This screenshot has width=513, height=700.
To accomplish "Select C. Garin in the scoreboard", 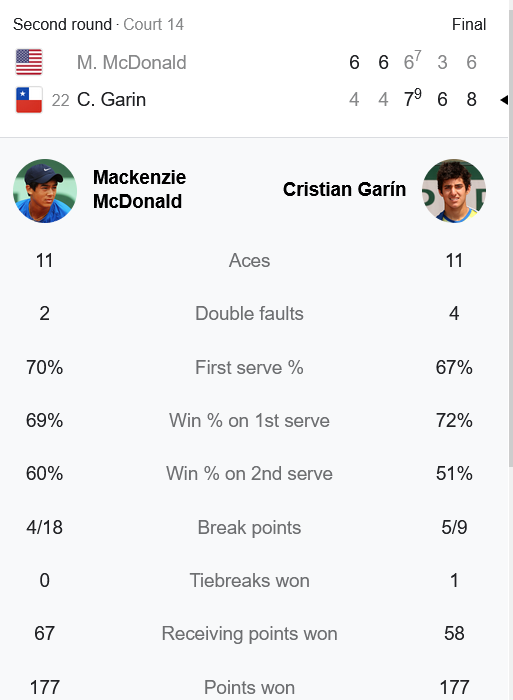I will (111, 100).
